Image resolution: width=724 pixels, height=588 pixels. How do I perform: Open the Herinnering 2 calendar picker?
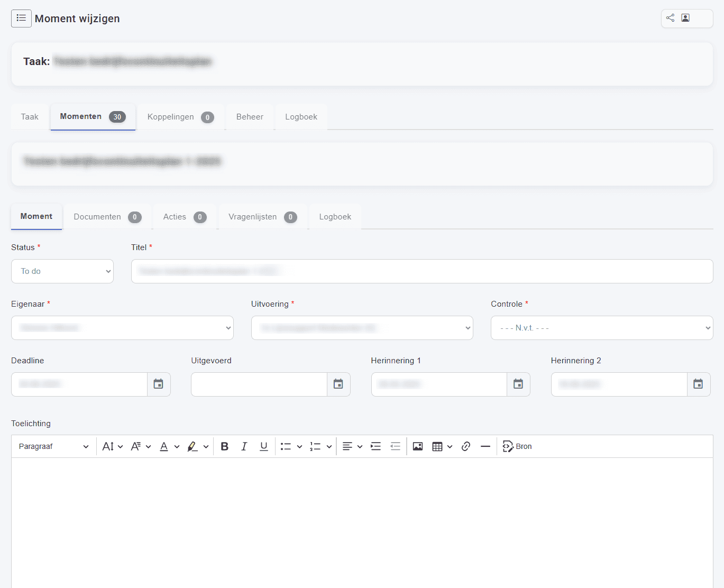(698, 384)
